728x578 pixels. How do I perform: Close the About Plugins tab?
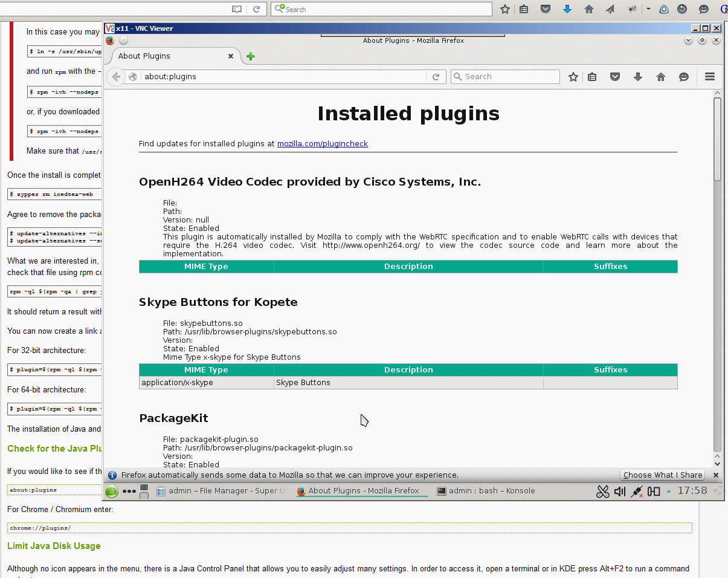(x=231, y=56)
